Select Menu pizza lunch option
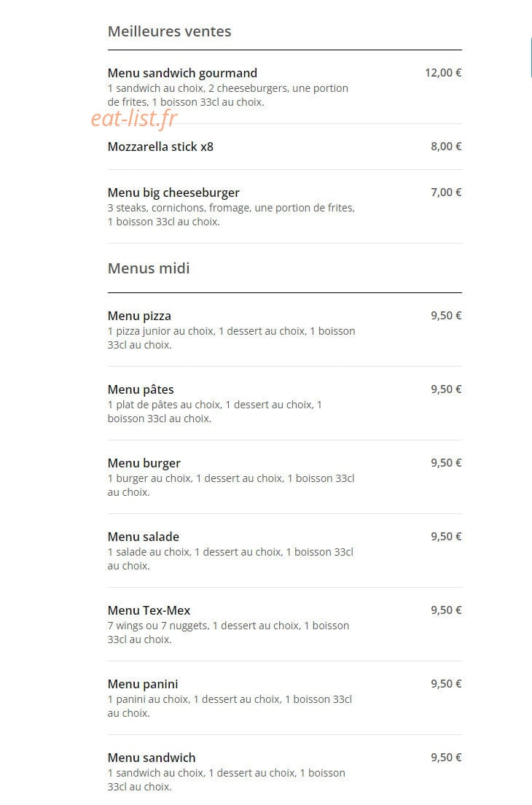The height and width of the screenshot is (805, 532). (x=285, y=330)
